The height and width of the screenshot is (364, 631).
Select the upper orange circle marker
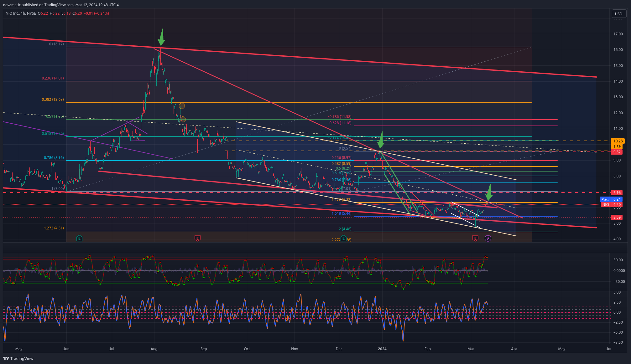[182, 106]
